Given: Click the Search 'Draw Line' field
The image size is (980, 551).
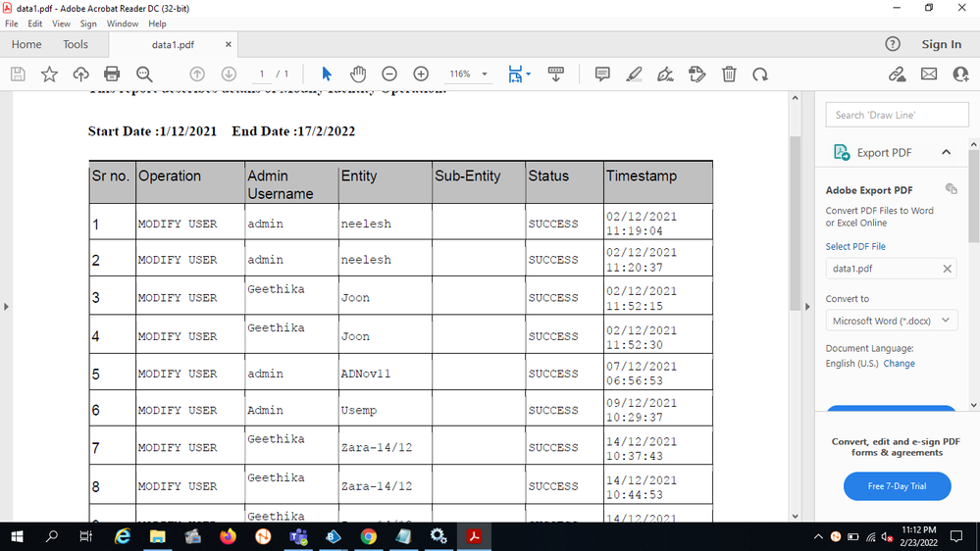Looking at the screenshot, I should coord(897,115).
